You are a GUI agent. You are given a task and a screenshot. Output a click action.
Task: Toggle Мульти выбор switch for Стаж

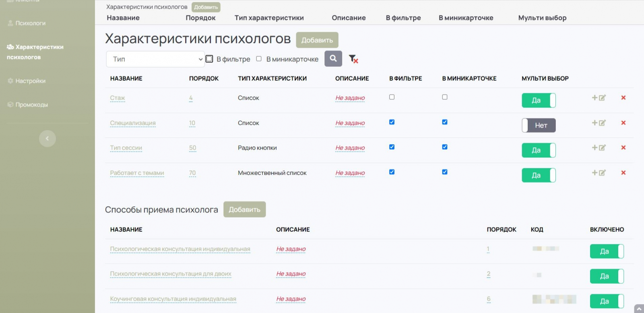539,100
